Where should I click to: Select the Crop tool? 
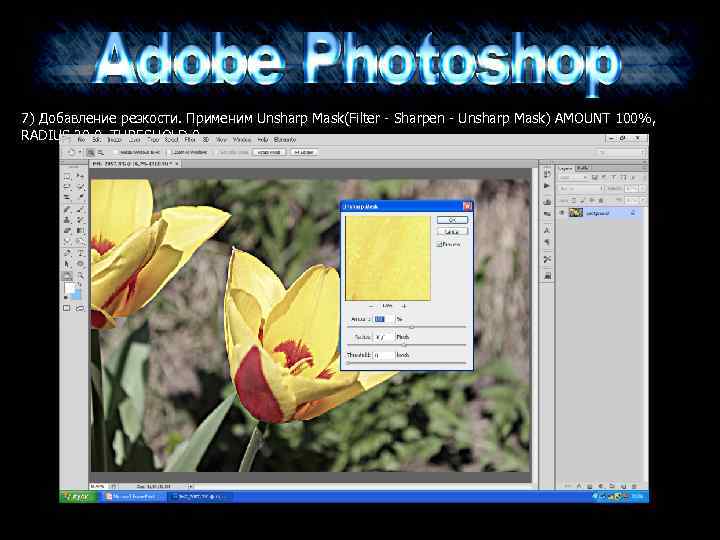68,197
